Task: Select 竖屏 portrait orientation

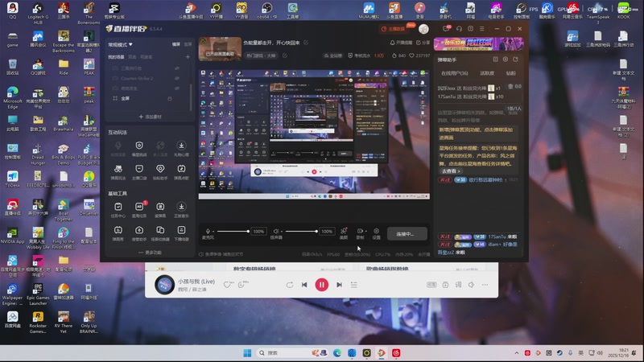Action: [188, 44]
